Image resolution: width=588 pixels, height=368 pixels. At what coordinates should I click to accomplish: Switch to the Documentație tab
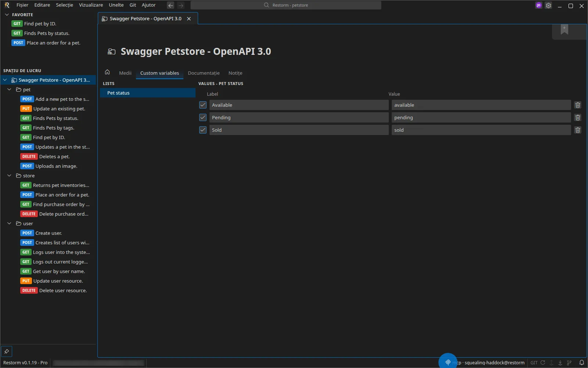click(x=204, y=73)
